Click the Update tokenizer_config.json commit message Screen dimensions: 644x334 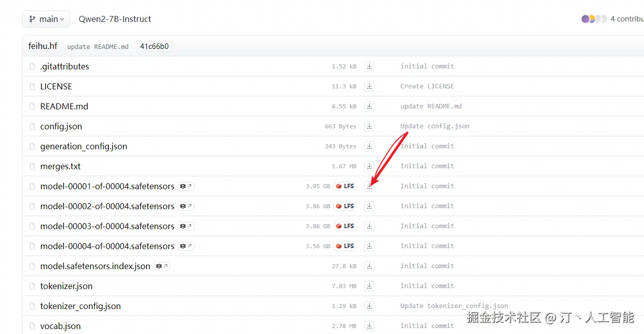click(454, 306)
